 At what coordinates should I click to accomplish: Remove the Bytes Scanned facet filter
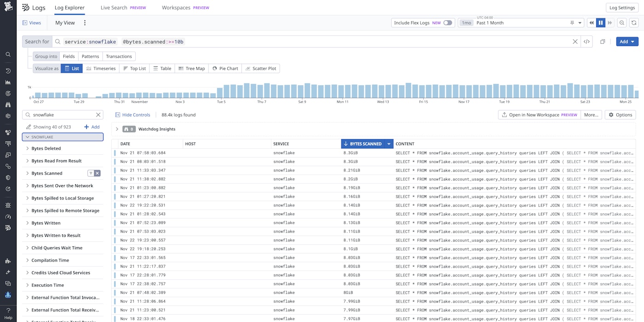[x=98, y=173]
